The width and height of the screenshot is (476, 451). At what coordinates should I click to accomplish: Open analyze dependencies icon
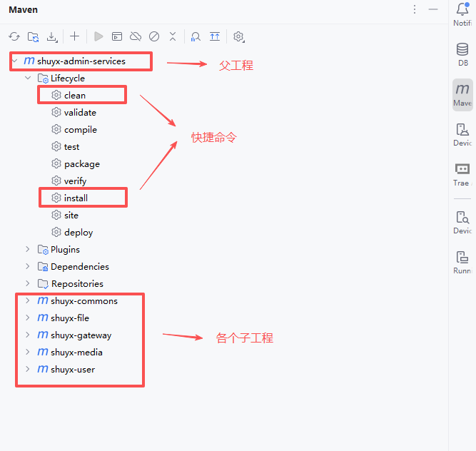pos(196,36)
